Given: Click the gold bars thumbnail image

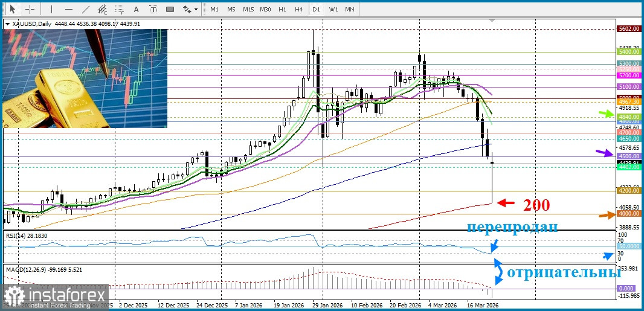Looking at the screenshot, I should tap(85, 78).
